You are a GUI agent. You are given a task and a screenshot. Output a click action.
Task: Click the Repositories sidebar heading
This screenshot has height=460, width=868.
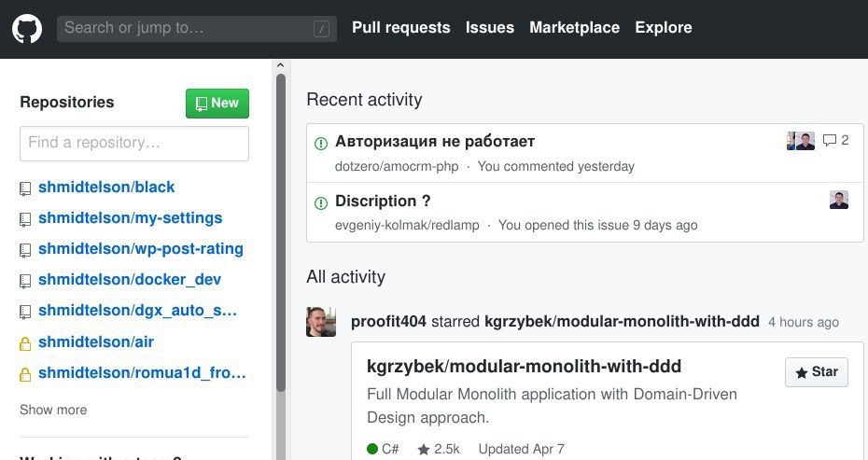[x=67, y=103]
